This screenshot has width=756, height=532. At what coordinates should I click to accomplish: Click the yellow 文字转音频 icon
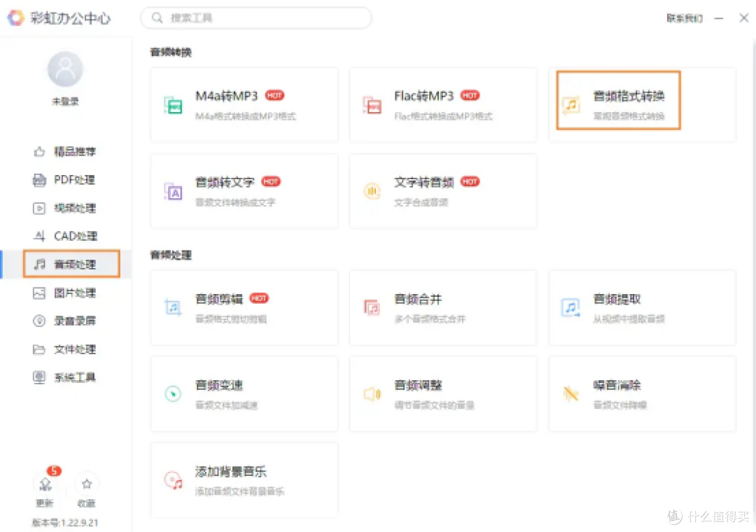click(x=372, y=192)
